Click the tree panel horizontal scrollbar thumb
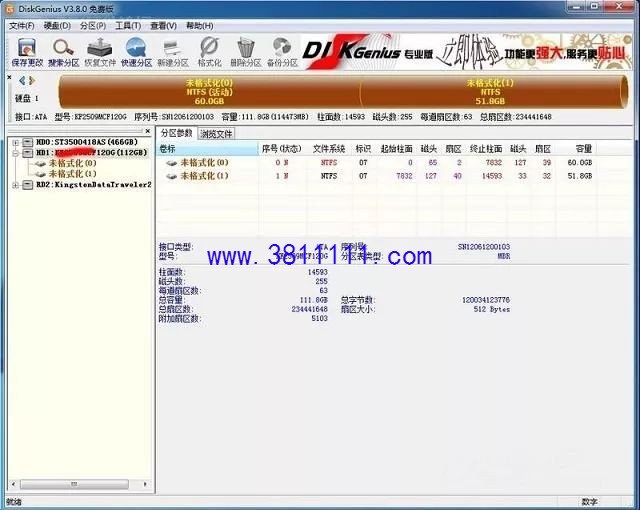The height and width of the screenshot is (510, 640). click(x=74, y=484)
